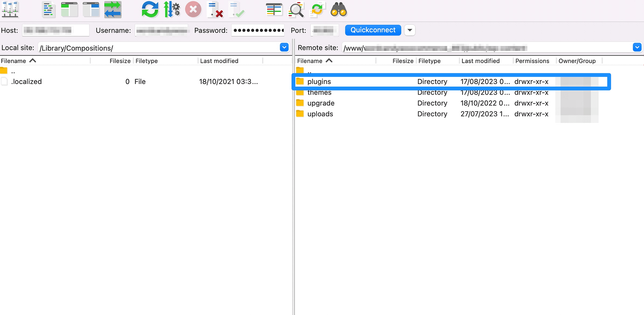Reconnect to last server icon
Image resolution: width=644 pixels, height=315 pixels.
(x=237, y=10)
